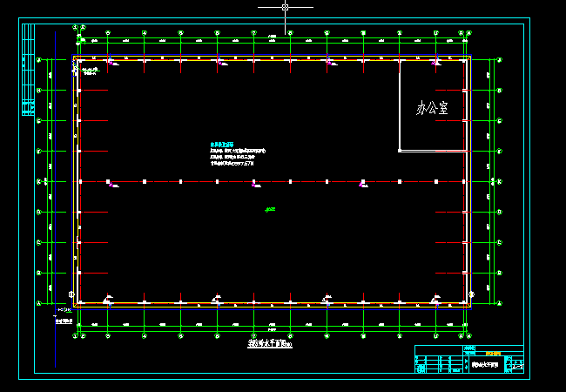Click the top-right row grid axis bubble
The image size is (566, 392).
click(499, 60)
